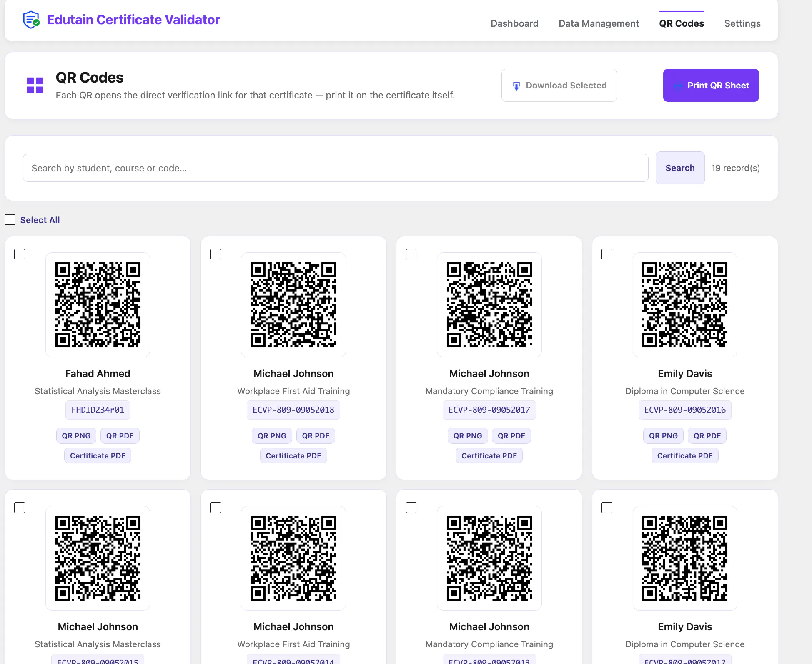The height and width of the screenshot is (664, 812).
Task: Click the QR Codes grid icon
Action: click(x=35, y=86)
